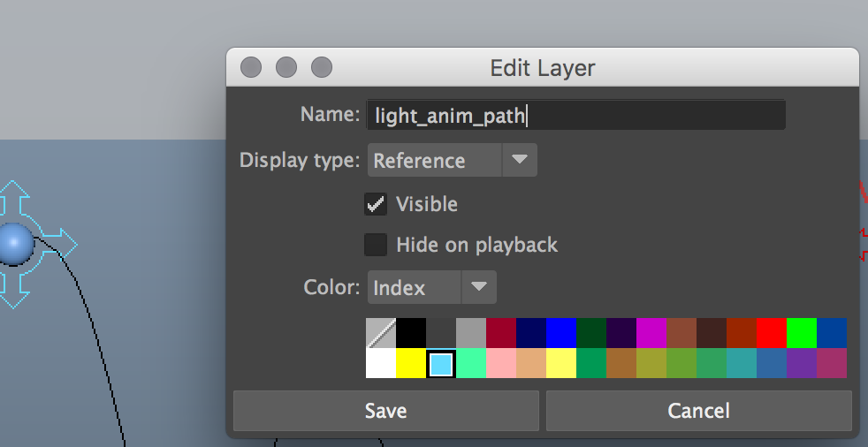Click the layer Name text field

click(575, 115)
